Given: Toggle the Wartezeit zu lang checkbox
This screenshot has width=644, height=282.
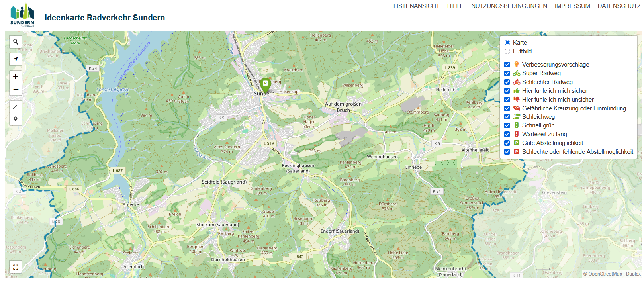Looking at the screenshot, I should click(507, 134).
